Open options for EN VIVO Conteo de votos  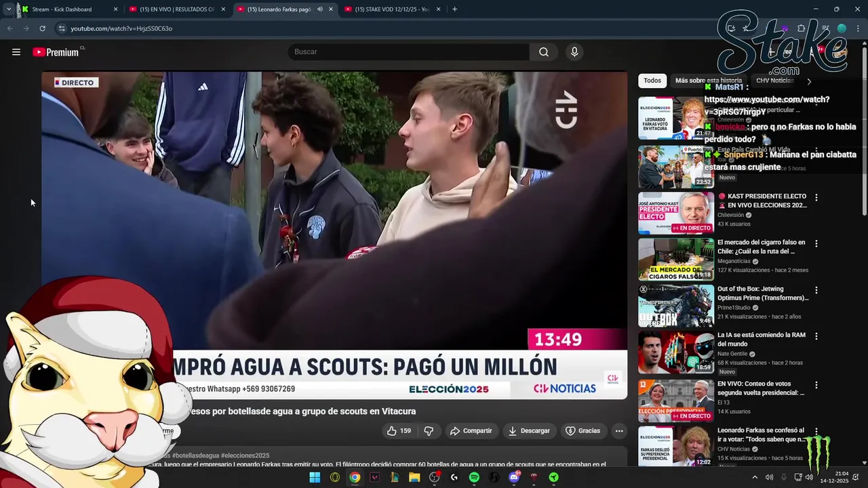tap(816, 386)
